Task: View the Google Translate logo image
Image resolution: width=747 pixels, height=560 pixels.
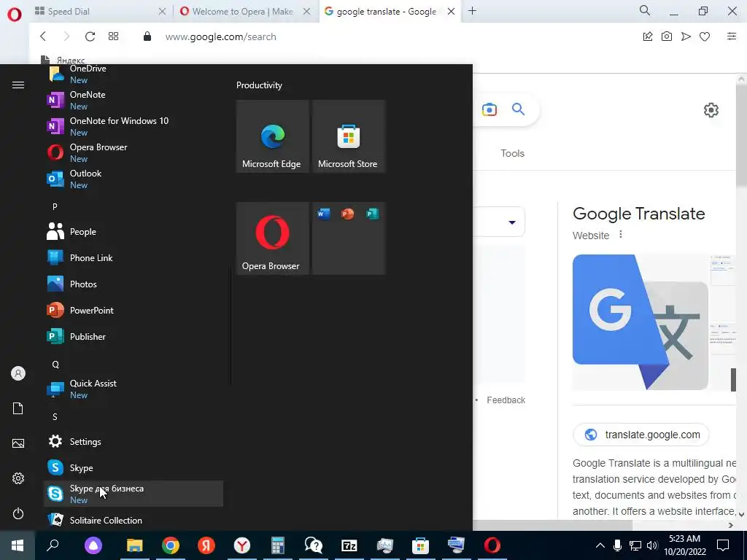Action: click(x=640, y=322)
